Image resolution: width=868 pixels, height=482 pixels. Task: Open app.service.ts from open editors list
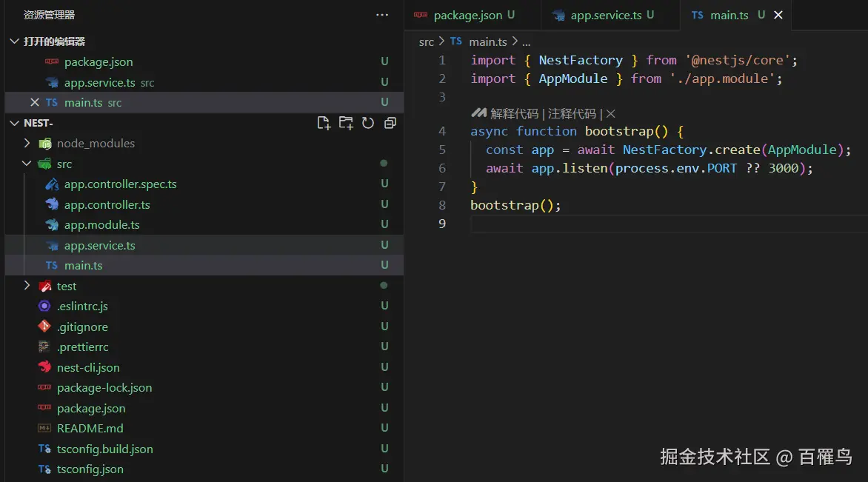pos(204,82)
